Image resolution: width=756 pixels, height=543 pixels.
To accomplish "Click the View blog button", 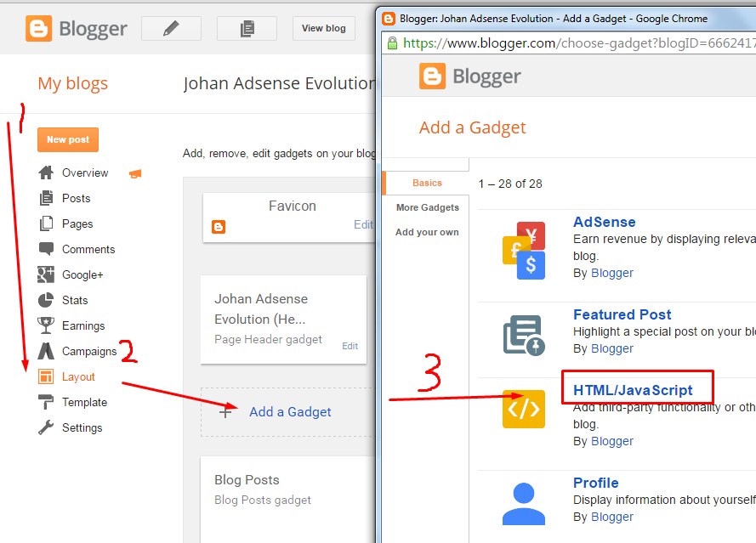I will (323, 28).
